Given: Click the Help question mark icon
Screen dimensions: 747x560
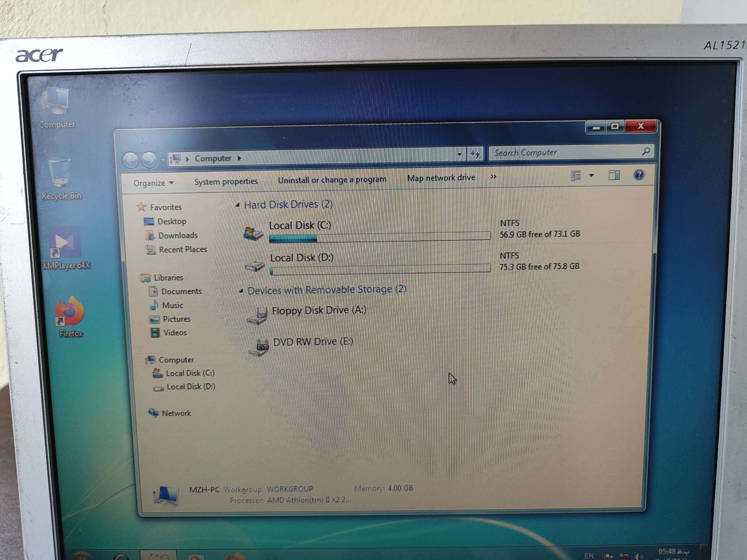Looking at the screenshot, I should 638,175.
